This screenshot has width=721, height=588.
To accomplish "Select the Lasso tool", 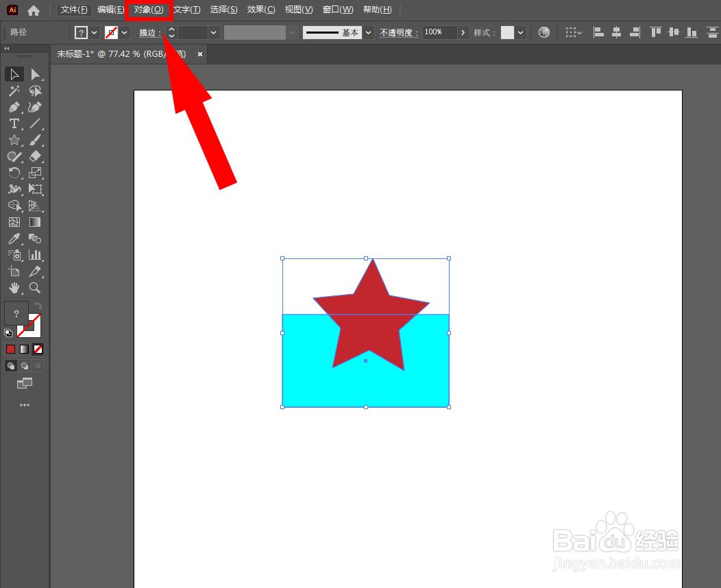I will click(x=35, y=90).
